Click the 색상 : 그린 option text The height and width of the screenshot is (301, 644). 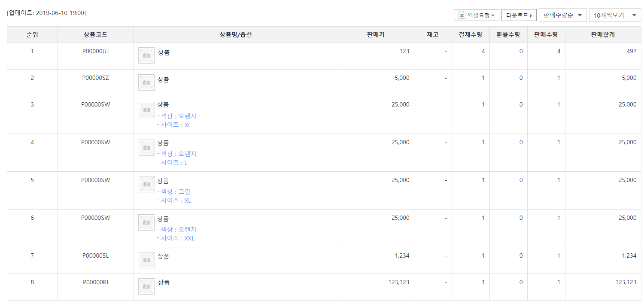click(x=175, y=192)
